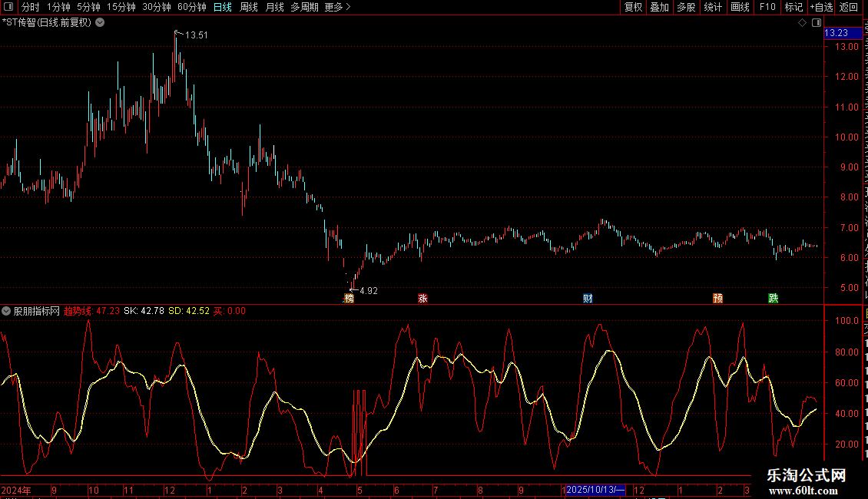Click the 股朋指标网 indicator name
The width and height of the screenshot is (868, 499).
[x=37, y=311]
